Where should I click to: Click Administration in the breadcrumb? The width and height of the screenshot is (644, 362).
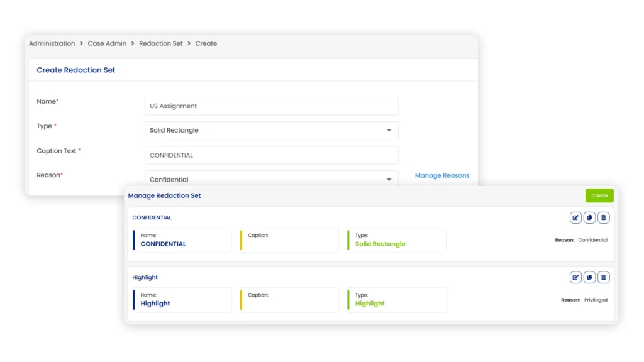(53, 43)
